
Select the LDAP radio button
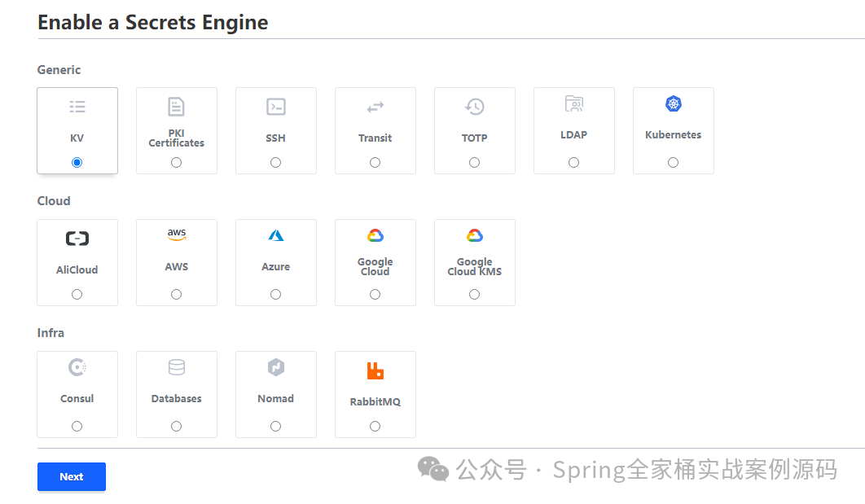pyautogui.click(x=573, y=162)
